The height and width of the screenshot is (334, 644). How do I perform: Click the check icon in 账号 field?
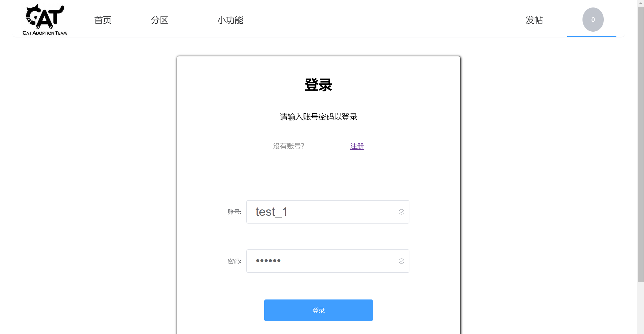(401, 212)
